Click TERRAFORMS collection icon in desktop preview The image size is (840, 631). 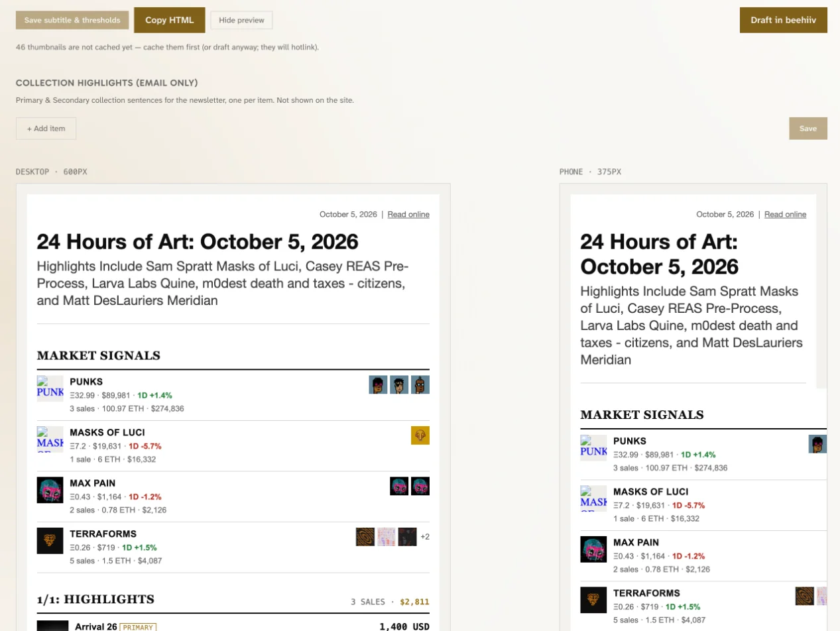(x=50, y=541)
